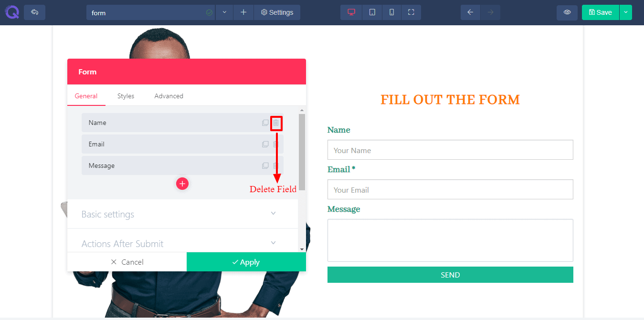Click the Your Email input field
Viewport: 644px width, 320px height.
click(x=450, y=189)
